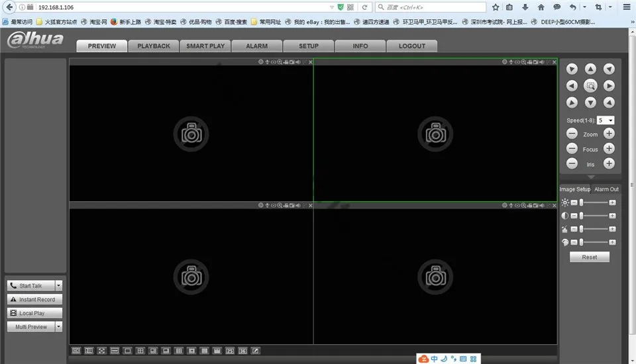
Task: Collapse the PTZ panel with the down arrow
Action: click(x=591, y=177)
